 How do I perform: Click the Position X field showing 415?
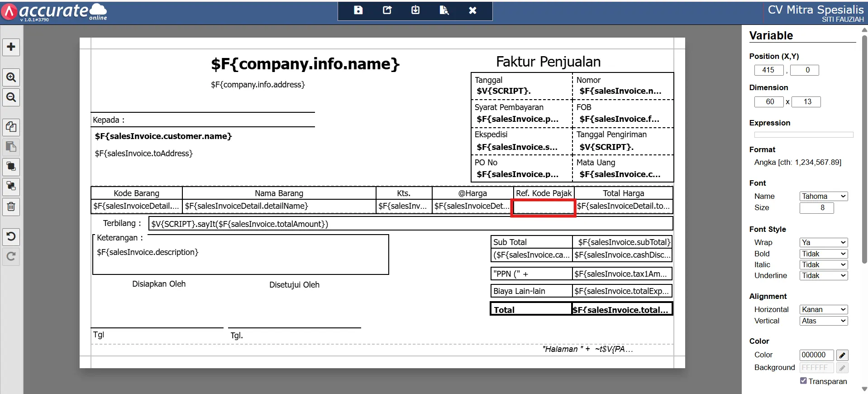coord(768,70)
